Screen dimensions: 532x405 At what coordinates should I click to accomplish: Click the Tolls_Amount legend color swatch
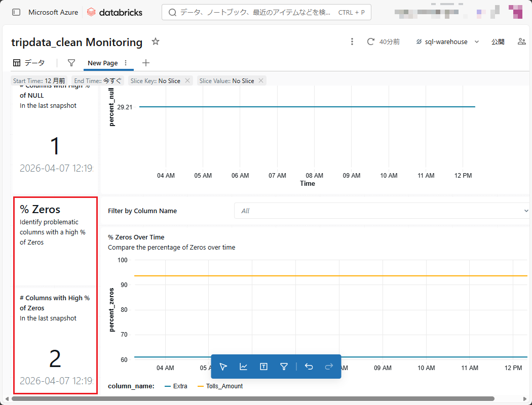tap(200, 386)
